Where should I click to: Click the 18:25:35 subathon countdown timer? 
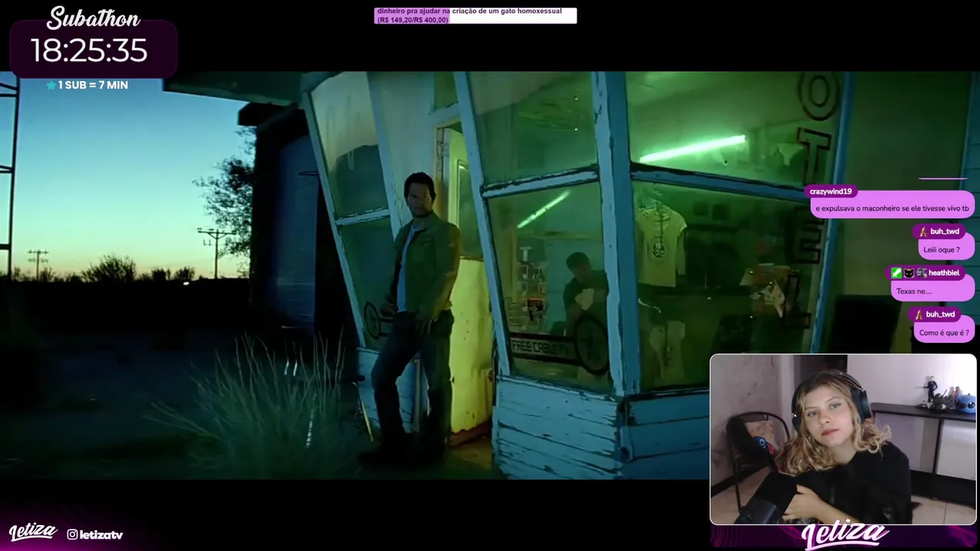[89, 51]
